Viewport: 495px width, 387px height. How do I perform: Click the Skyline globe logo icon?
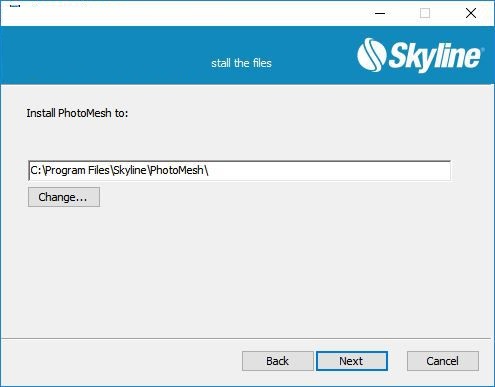click(372, 55)
